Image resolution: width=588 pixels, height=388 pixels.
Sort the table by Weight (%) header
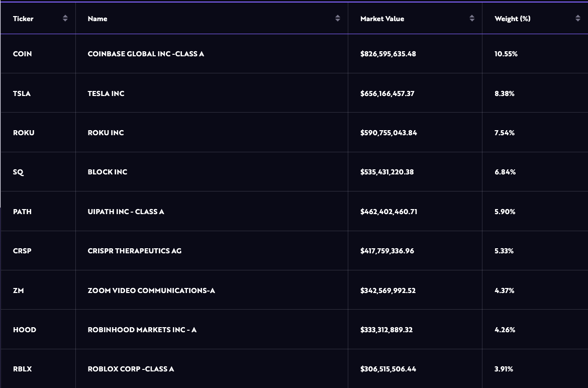click(513, 19)
